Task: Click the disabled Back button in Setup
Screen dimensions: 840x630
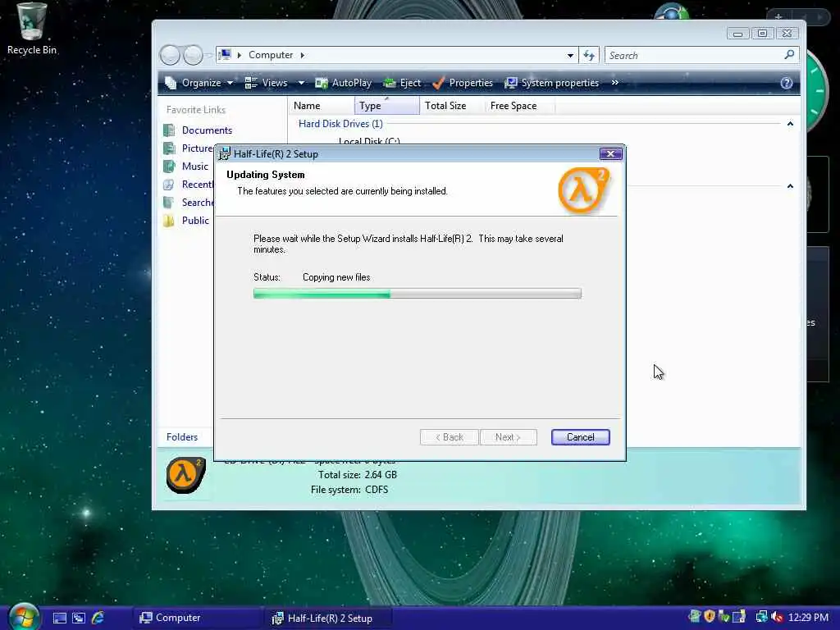Action: (449, 437)
